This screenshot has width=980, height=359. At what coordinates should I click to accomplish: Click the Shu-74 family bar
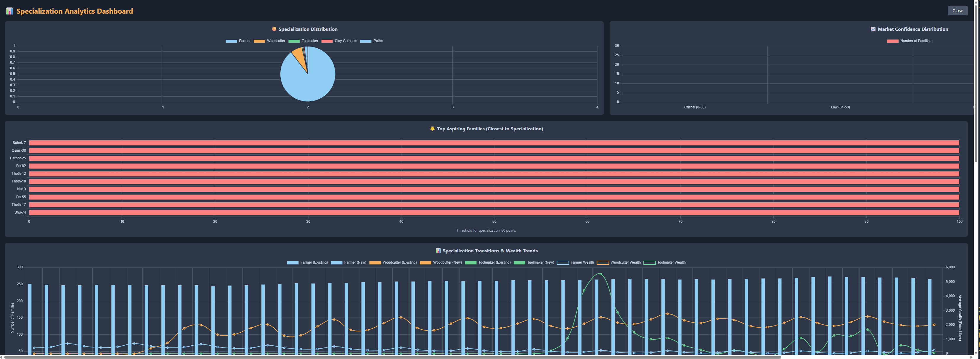(x=494, y=212)
